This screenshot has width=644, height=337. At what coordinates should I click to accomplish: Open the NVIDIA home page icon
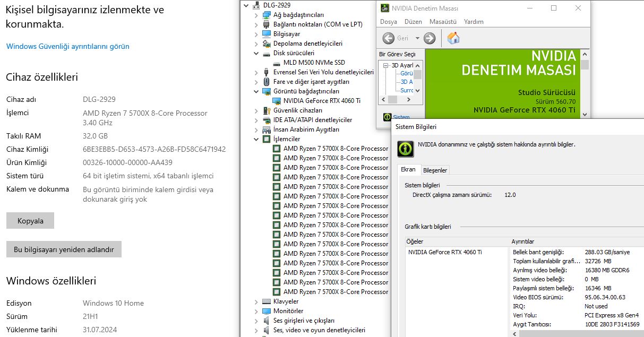click(x=453, y=38)
